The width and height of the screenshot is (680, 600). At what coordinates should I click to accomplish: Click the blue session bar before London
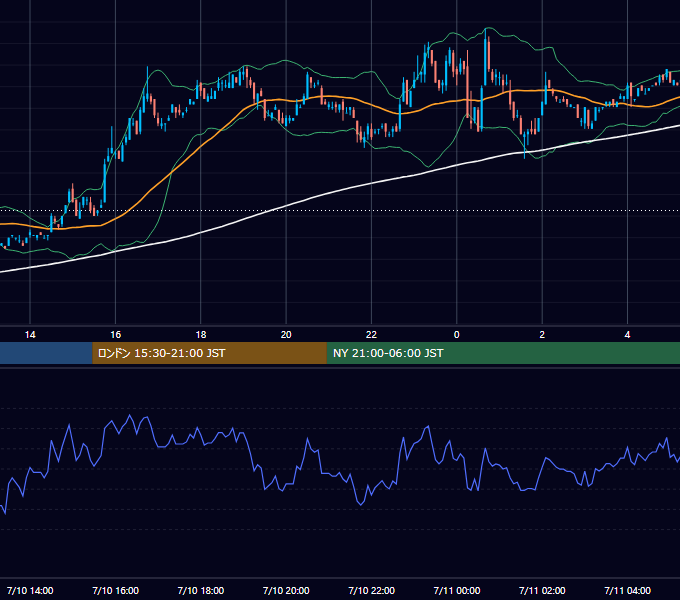pos(46,353)
